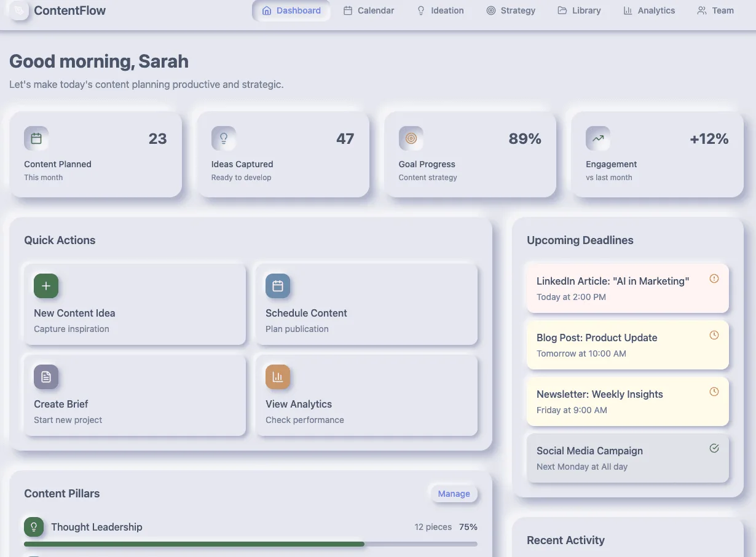This screenshot has height=557, width=756.
Task: Click the ContentFlow brand name
Action: point(70,10)
